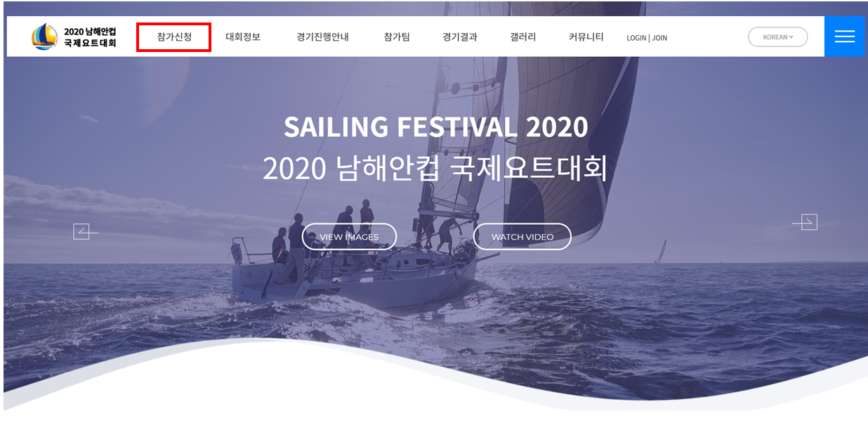This screenshot has height=423, width=868.
Task: Click the LOGIN link
Action: pos(636,38)
